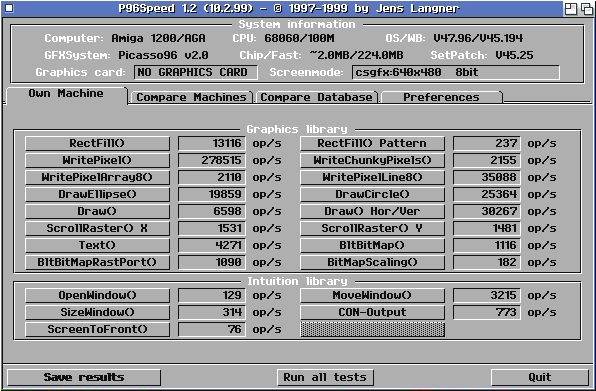Image resolution: width=596 pixels, height=391 pixels.
Task: Quit the P96Speed program
Action: coord(540,377)
